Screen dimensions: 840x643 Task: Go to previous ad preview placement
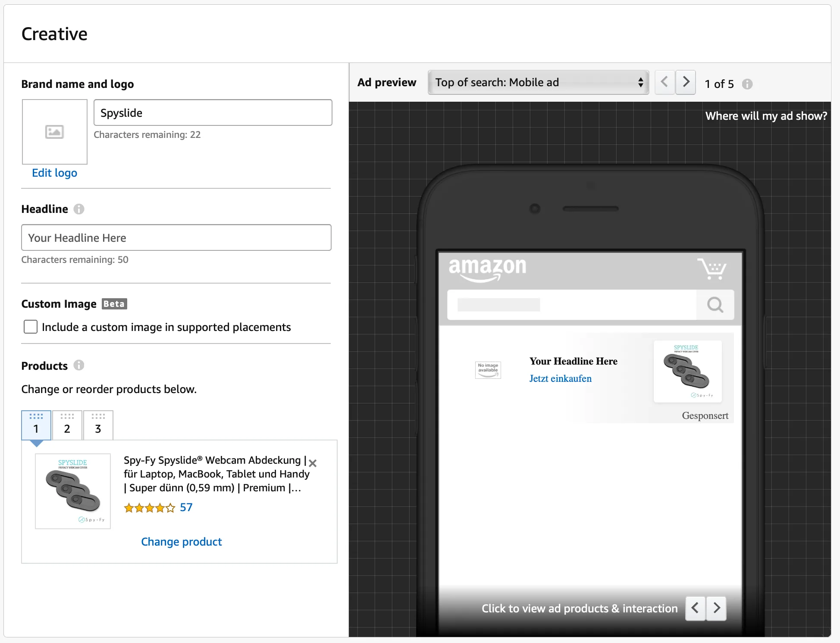click(x=664, y=82)
